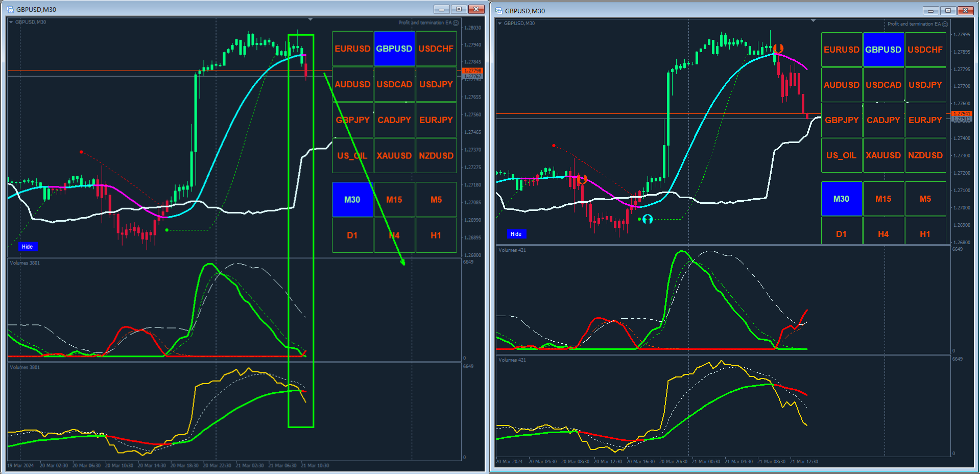
Task: Click the "20 Mar 2024" date label under the right chart
Action: pos(509,461)
